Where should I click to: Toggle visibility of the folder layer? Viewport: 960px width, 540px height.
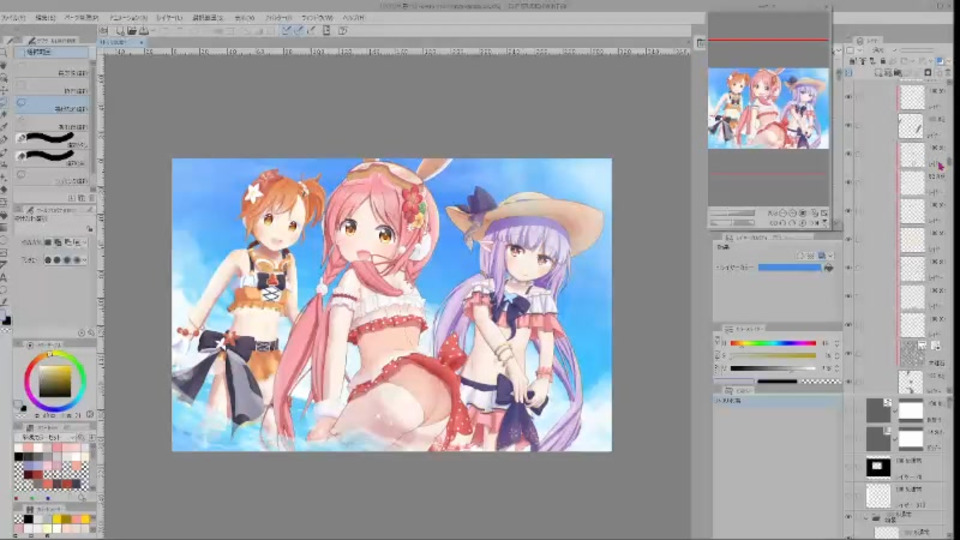[848, 517]
